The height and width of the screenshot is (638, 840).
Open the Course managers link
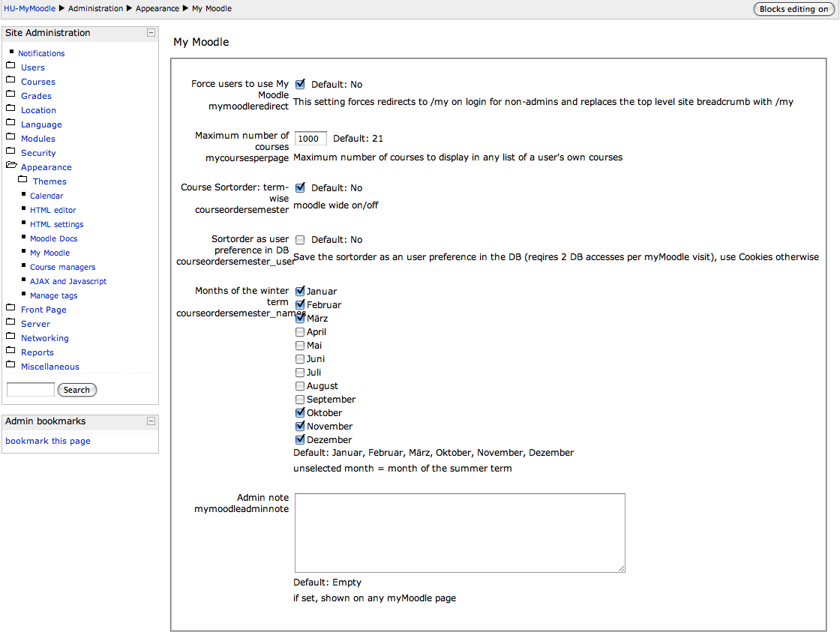(63, 268)
